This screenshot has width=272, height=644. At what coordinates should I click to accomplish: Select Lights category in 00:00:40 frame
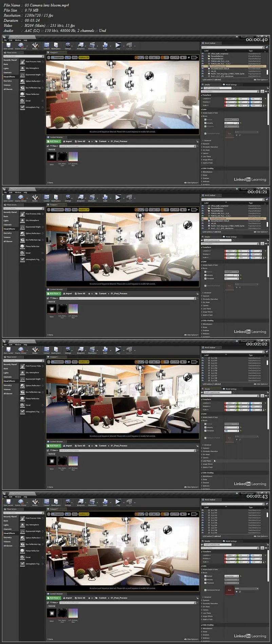click(x=6, y=68)
